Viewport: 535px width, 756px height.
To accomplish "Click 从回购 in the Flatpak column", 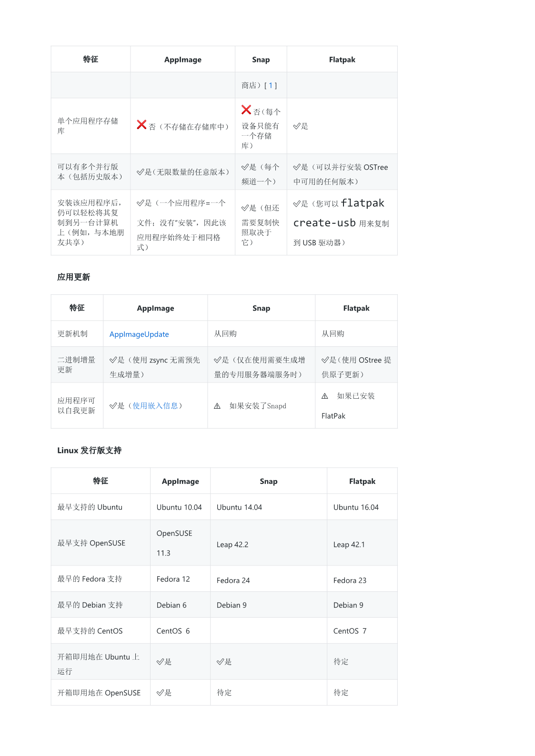I will [333, 334].
